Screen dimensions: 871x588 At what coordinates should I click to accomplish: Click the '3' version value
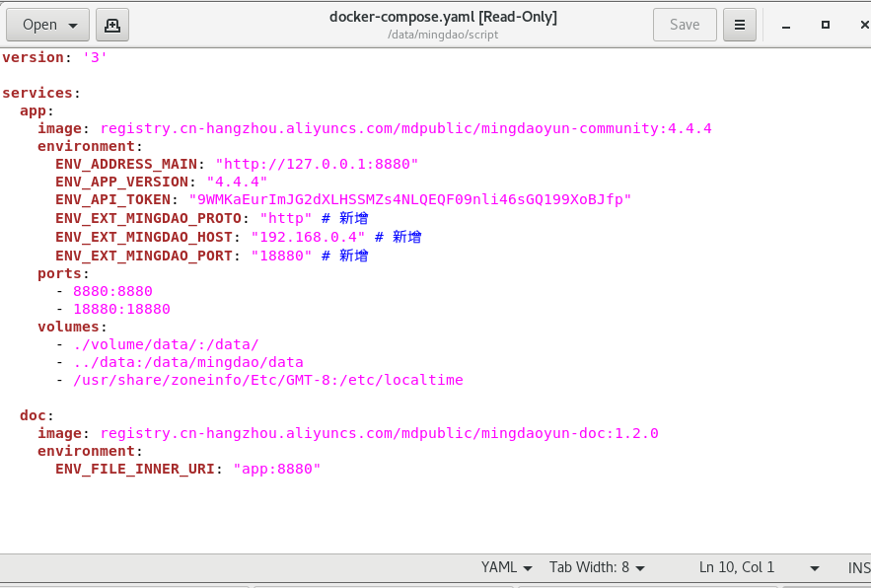95,57
